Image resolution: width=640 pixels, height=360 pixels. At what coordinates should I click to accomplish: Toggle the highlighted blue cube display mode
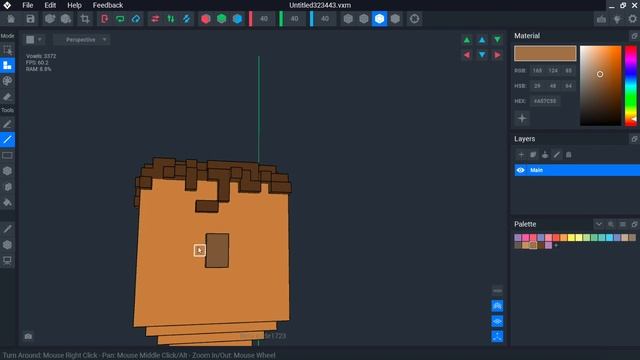380,19
